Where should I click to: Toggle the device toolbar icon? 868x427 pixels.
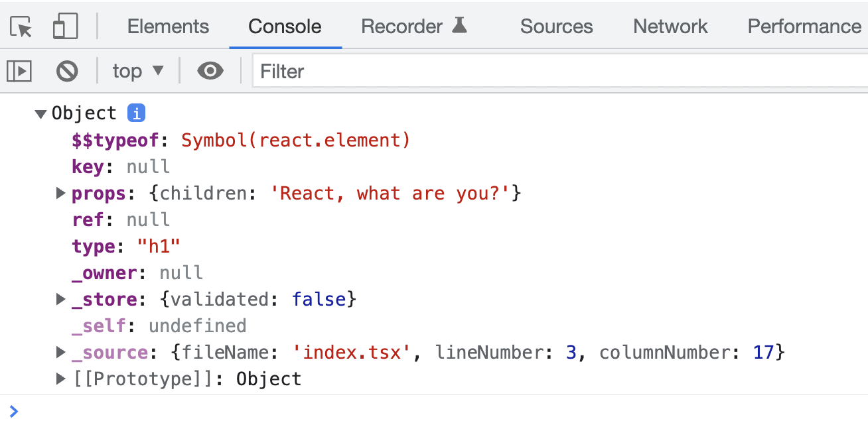click(x=65, y=27)
